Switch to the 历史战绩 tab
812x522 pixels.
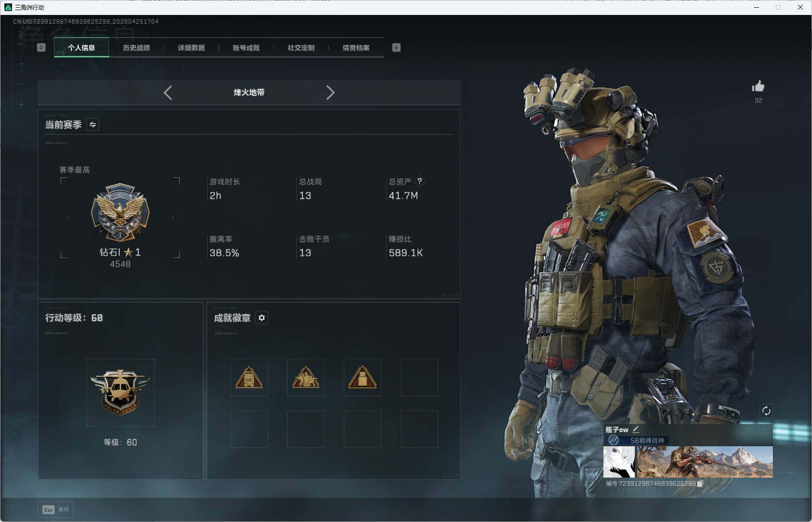click(x=137, y=47)
